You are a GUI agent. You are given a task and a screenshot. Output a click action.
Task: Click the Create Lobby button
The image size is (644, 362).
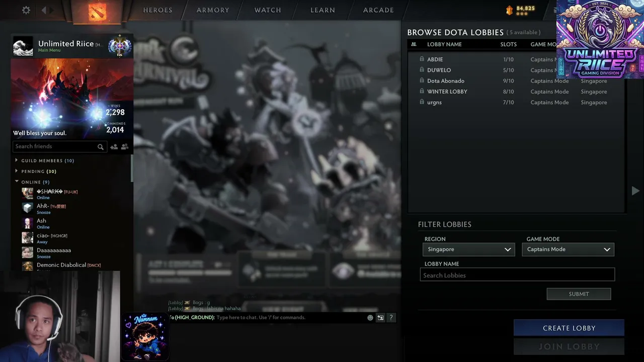569,328
